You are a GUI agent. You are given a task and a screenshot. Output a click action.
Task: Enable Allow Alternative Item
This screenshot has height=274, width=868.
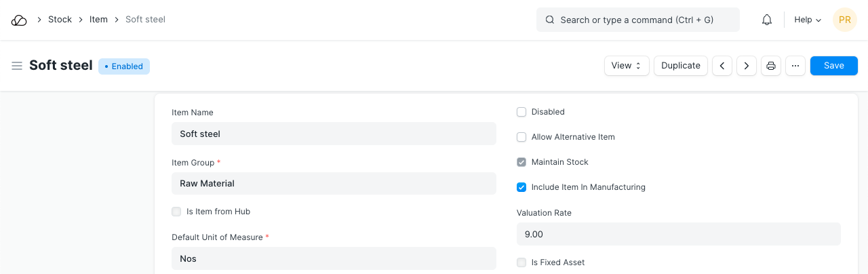pyautogui.click(x=521, y=137)
